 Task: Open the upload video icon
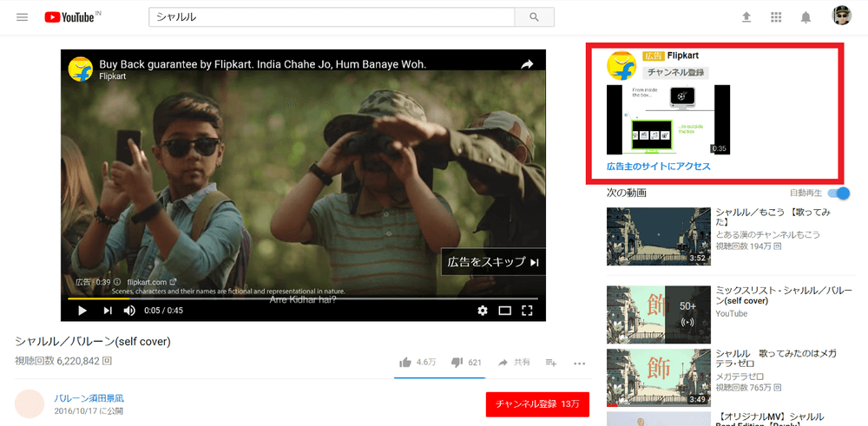pos(746,17)
